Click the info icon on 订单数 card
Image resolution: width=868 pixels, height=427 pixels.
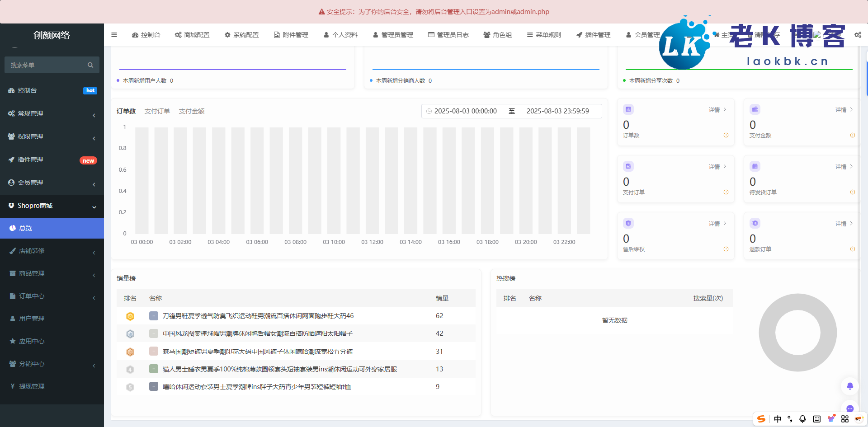tap(726, 135)
